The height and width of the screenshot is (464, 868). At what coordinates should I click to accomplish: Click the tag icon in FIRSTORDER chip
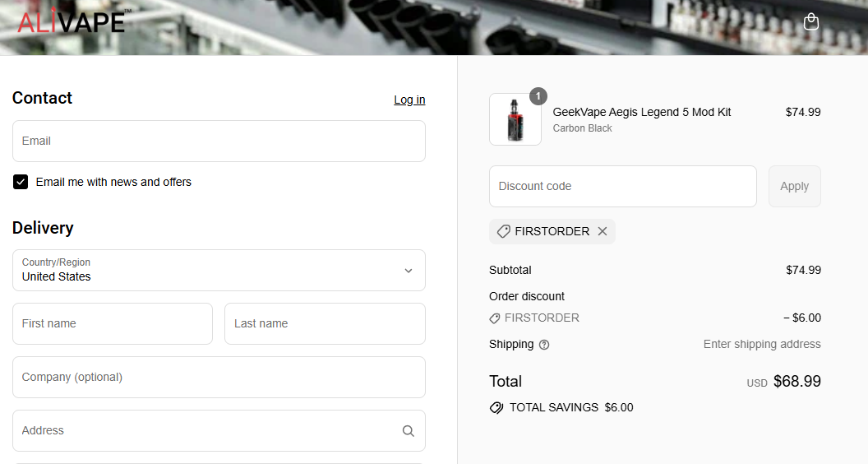(503, 231)
